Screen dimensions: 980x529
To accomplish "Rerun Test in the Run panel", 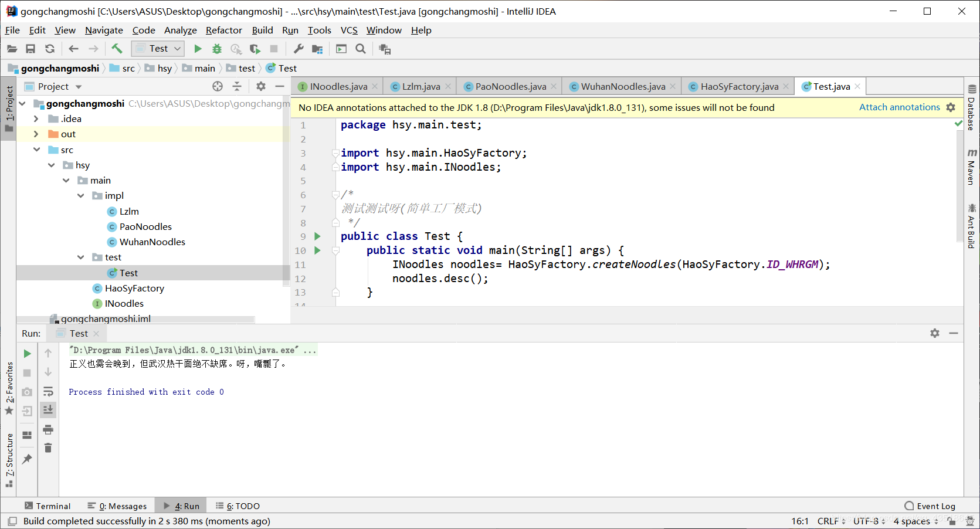I will point(27,353).
